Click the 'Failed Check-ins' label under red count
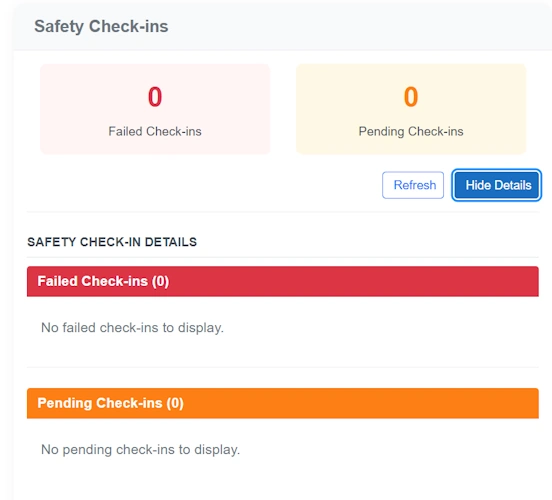The width and height of the screenshot is (552, 500). (x=155, y=131)
